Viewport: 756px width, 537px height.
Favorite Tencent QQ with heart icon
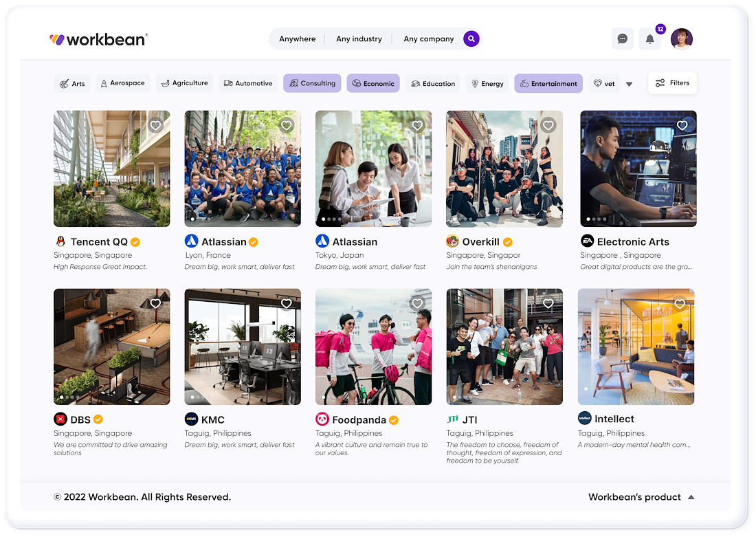(155, 125)
